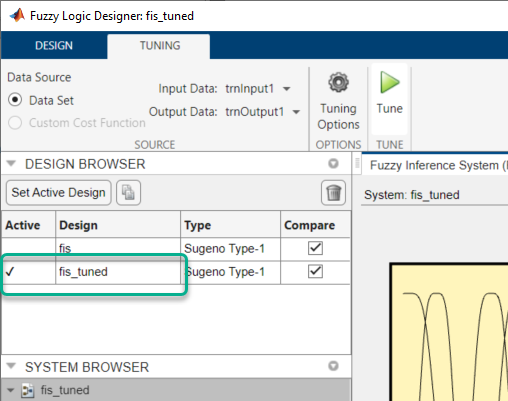This screenshot has width=508, height=401.
Task: Toggle Compare checkbox for fis design
Action: point(315,248)
